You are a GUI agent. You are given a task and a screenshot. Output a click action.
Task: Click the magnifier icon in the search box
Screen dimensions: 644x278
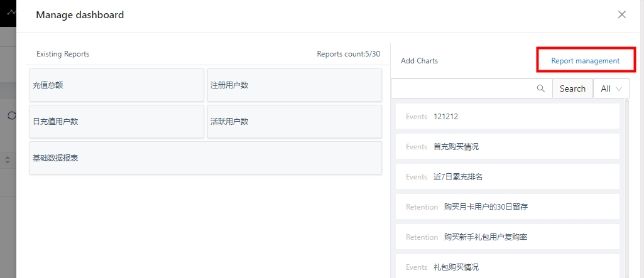point(541,88)
